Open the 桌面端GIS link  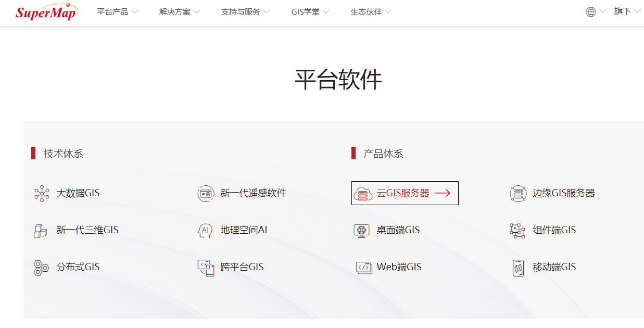(398, 230)
